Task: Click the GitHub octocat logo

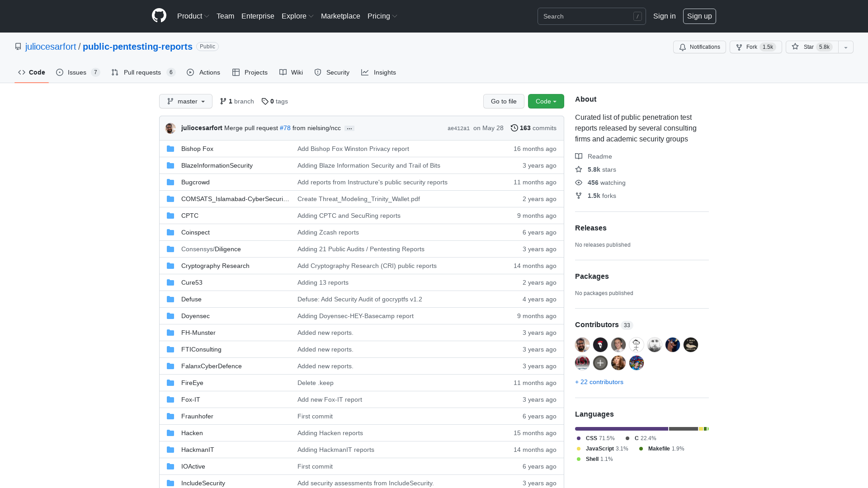Action: tap(159, 16)
